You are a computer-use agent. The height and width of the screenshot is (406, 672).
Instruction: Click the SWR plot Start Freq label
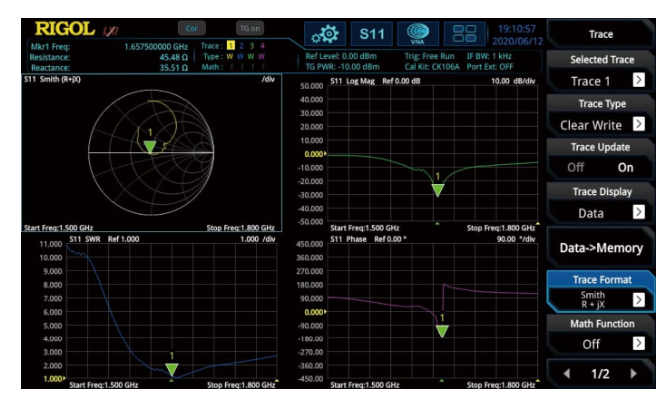(x=104, y=385)
